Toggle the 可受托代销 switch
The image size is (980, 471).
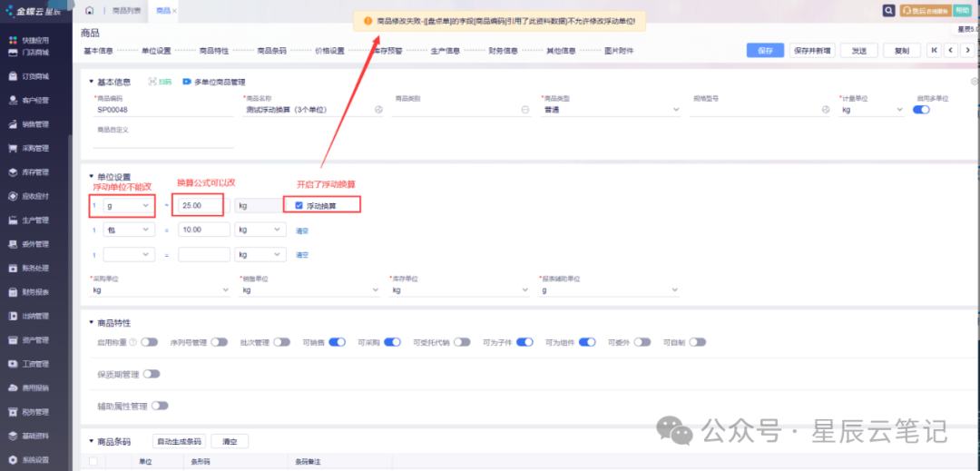tap(462, 342)
